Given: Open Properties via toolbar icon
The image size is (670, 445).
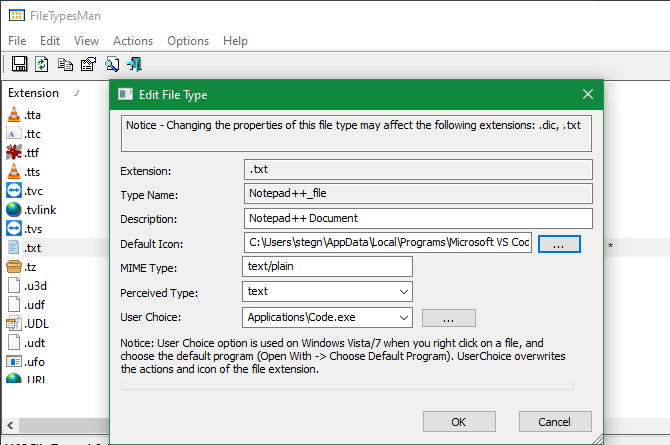Looking at the screenshot, I should pyautogui.click(x=88, y=64).
